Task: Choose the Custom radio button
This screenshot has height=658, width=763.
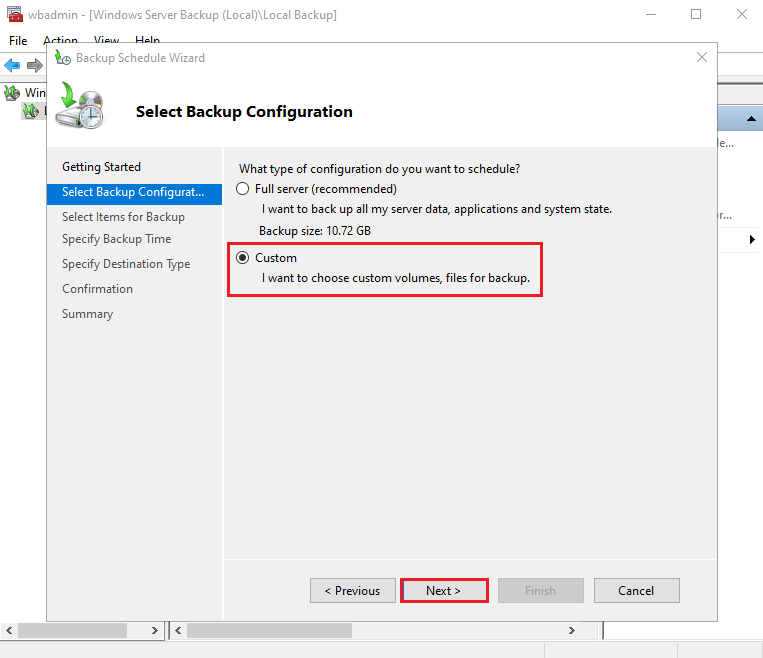Action: (x=242, y=258)
